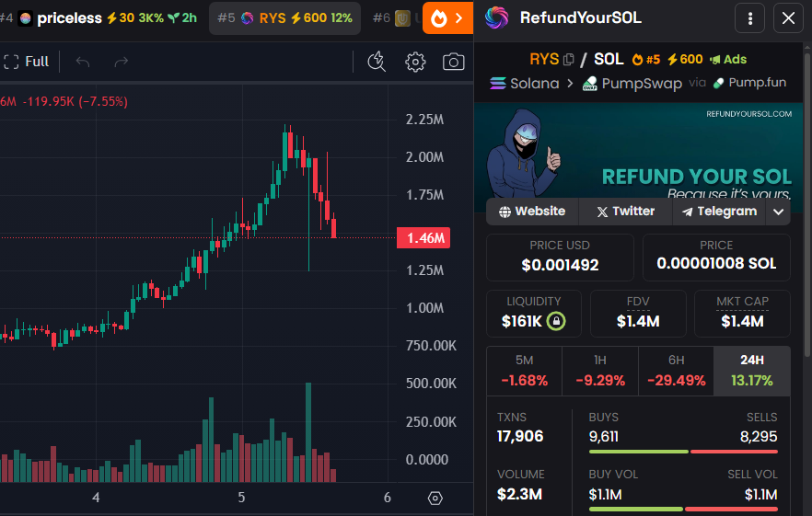The image size is (812, 516).
Task: Click the 1.46M current price label
Action: 423,238
